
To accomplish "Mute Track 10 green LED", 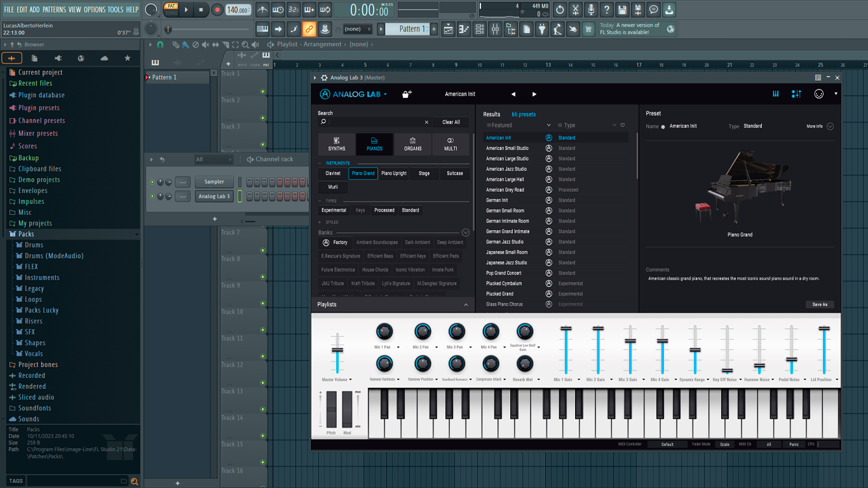I will click(x=262, y=330).
